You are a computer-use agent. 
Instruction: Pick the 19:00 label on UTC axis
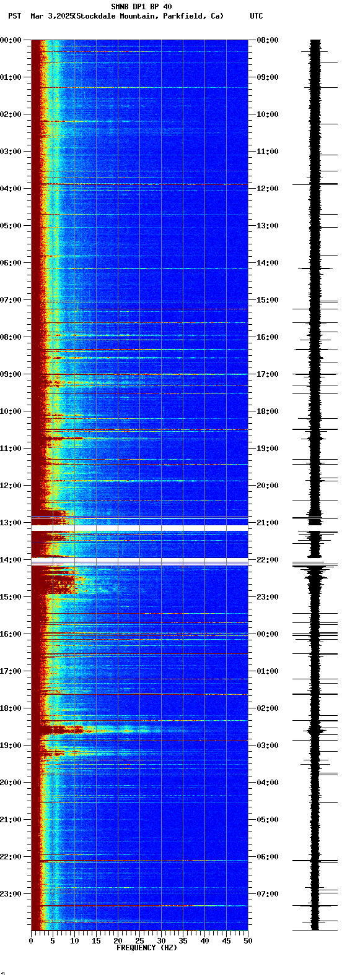(267, 449)
